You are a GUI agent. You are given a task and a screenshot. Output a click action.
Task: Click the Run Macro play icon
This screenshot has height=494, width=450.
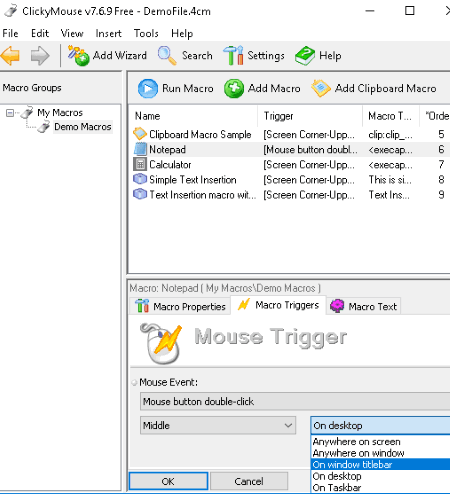click(148, 89)
